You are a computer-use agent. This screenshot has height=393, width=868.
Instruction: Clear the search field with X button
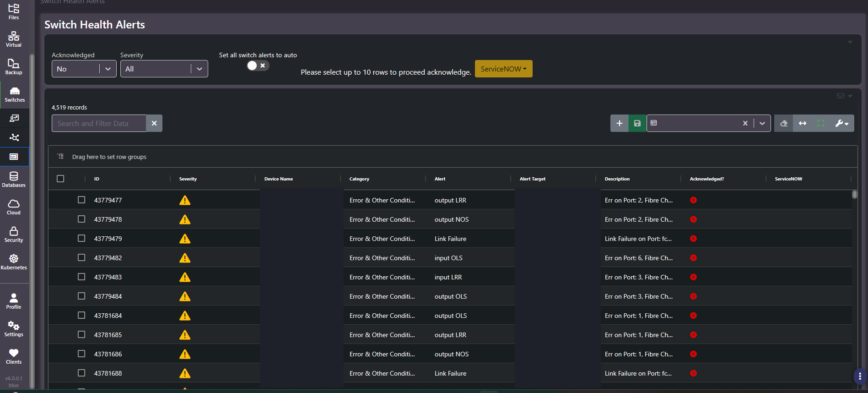pos(154,123)
